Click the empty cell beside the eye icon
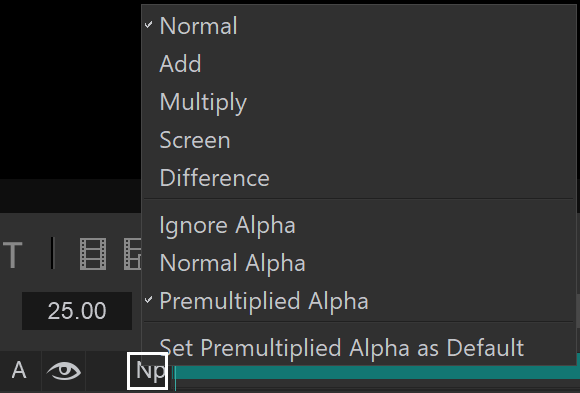580x393 pixels. click(106, 371)
